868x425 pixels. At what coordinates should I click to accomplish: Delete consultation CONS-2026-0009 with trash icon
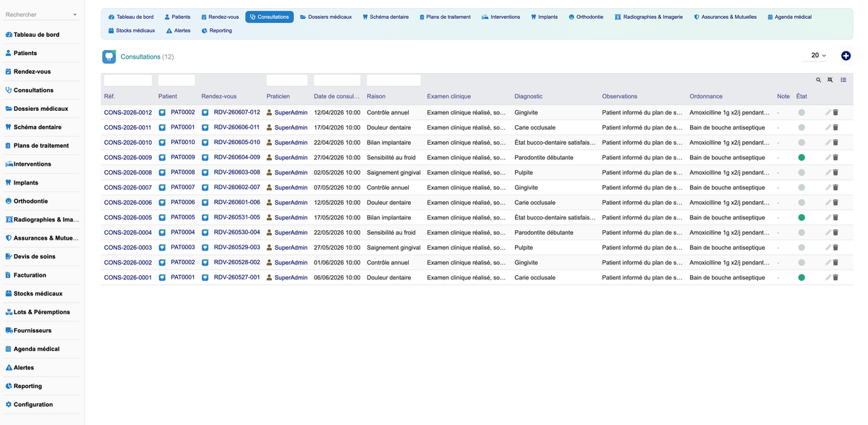click(x=835, y=157)
